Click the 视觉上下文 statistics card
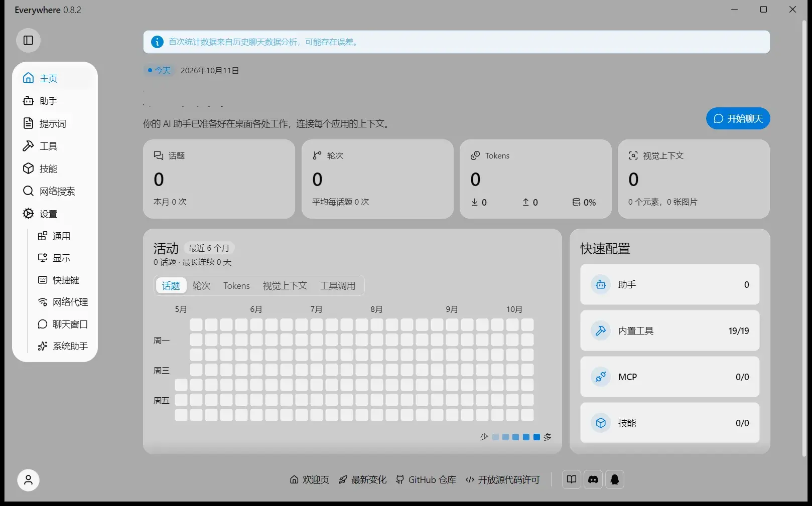This screenshot has width=812, height=506. point(694,179)
